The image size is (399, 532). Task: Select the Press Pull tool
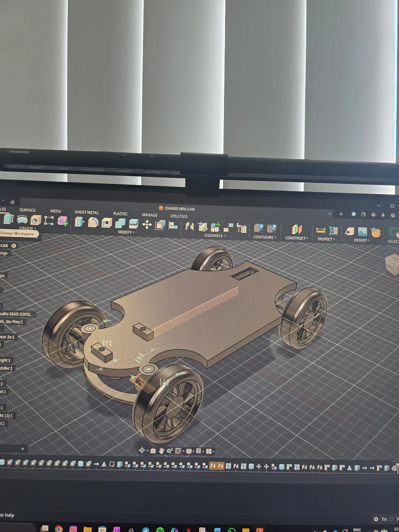click(x=79, y=222)
